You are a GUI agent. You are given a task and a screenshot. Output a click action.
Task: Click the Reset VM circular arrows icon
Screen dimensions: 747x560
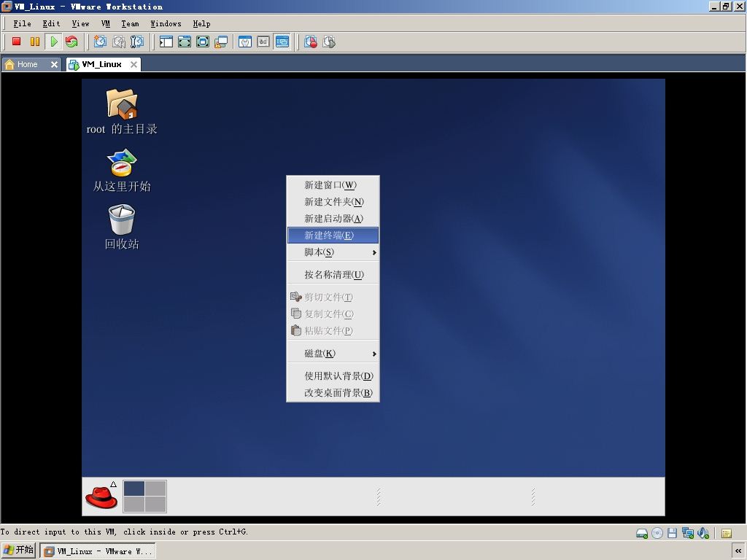click(x=72, y=42)
